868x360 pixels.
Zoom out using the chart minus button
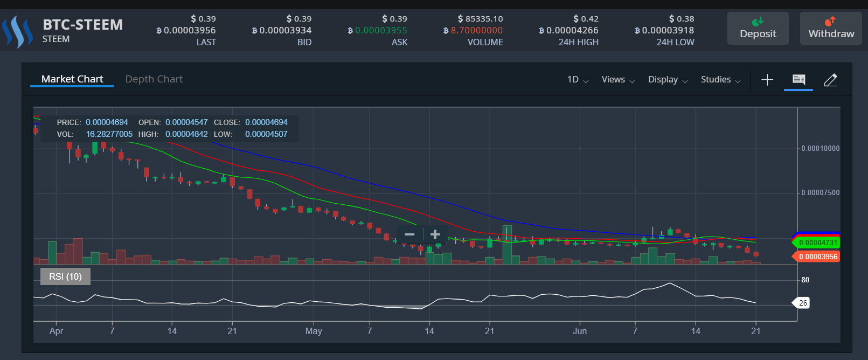[409, 234]
